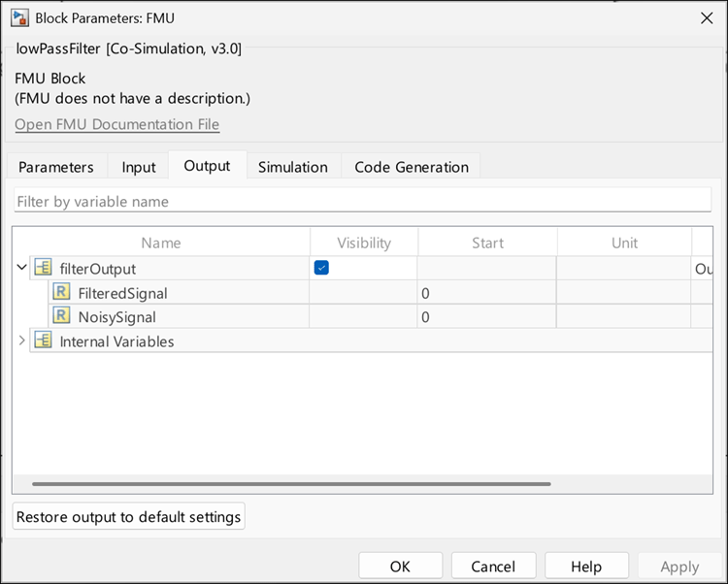Click the FilteredSignal real variable icon

click(x=61, y=293)
